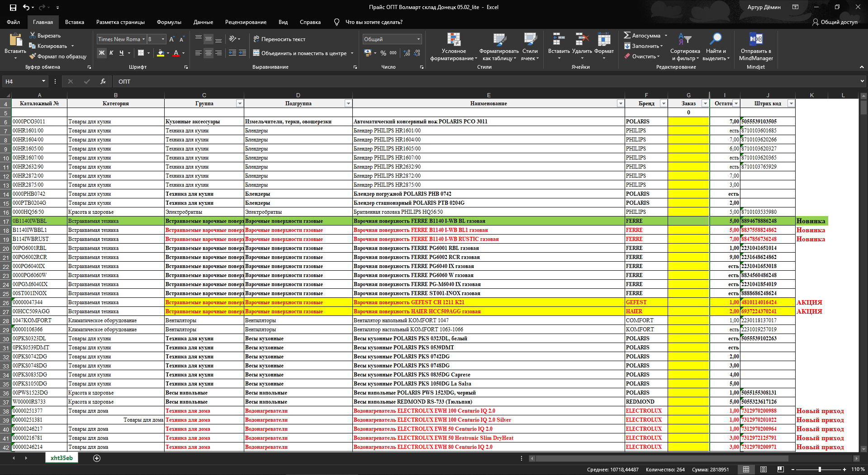Switch to the Вставка tab
This screenshot has width=868, height=475.
[75, 22]
